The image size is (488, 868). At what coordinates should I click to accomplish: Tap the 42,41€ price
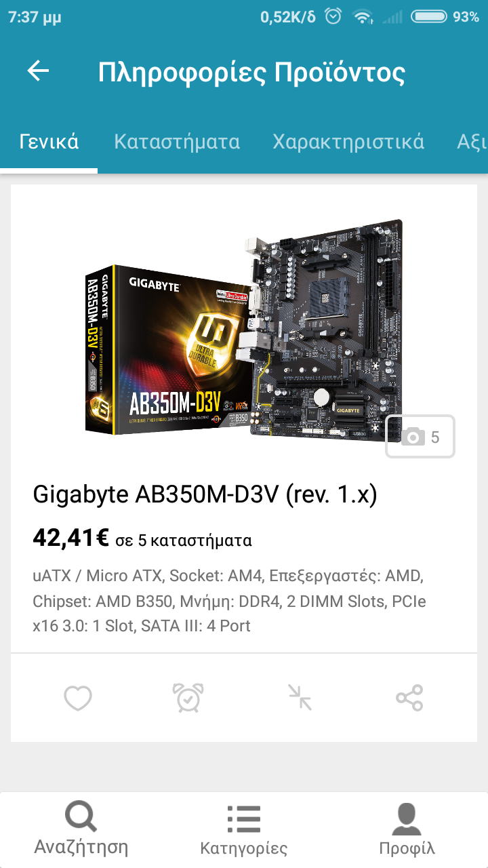tap(70, 538)
